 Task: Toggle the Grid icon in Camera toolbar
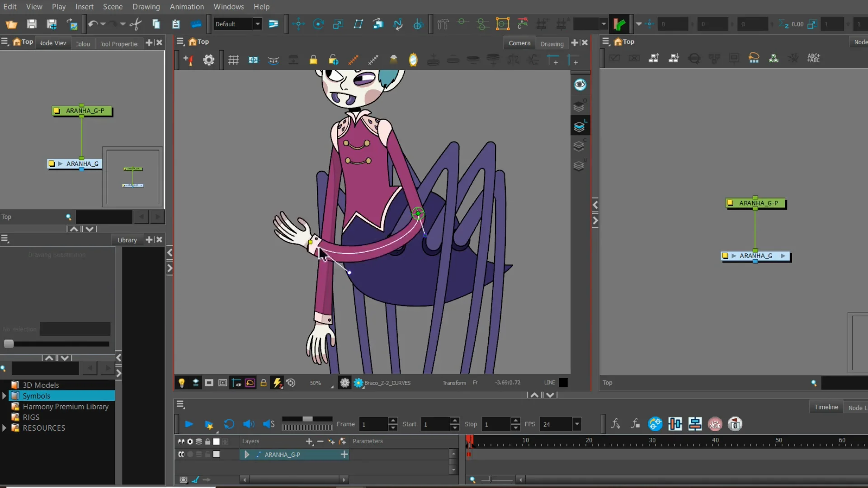(234, 60)
